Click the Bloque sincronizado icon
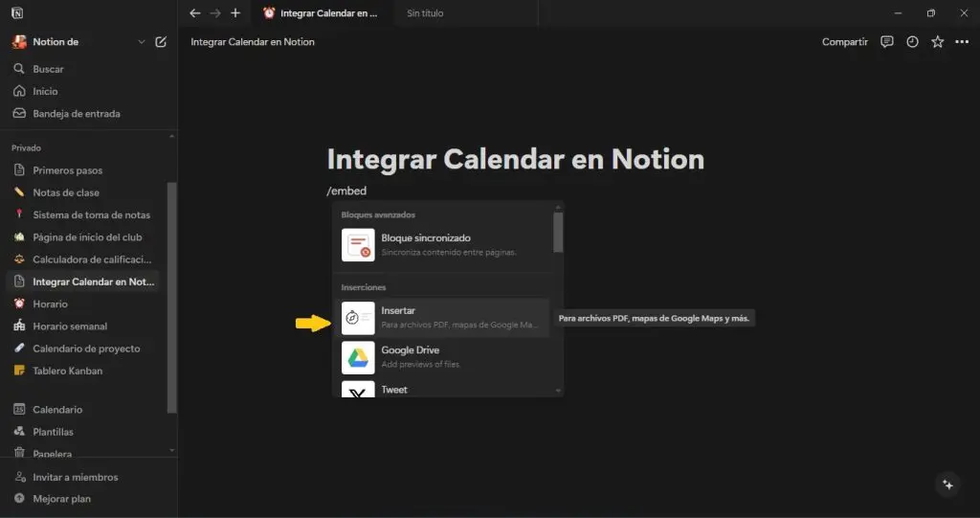This screenshot has width=980, height=518. point(358,244)
